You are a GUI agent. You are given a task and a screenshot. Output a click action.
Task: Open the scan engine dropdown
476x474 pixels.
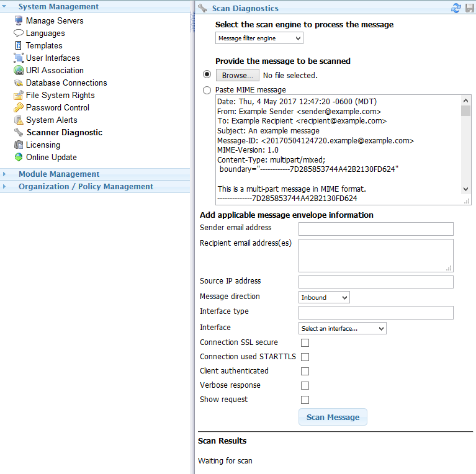pos(259,38)
